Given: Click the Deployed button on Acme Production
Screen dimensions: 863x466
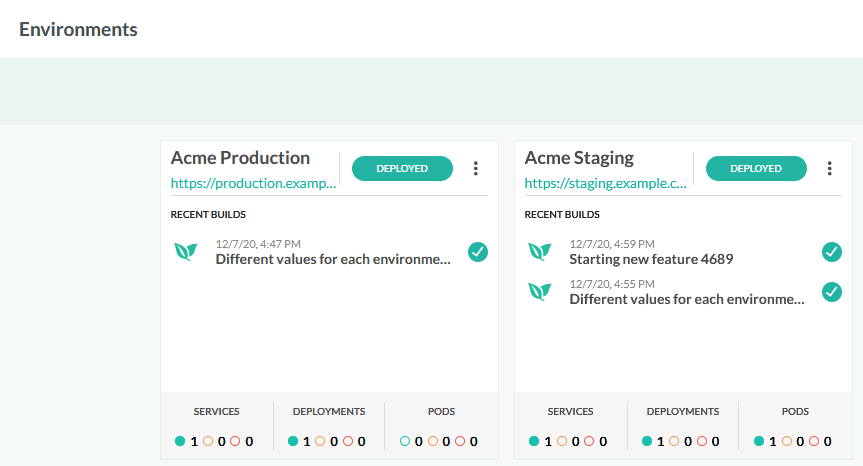Looking at the screenshot, I should coord(402,169).
